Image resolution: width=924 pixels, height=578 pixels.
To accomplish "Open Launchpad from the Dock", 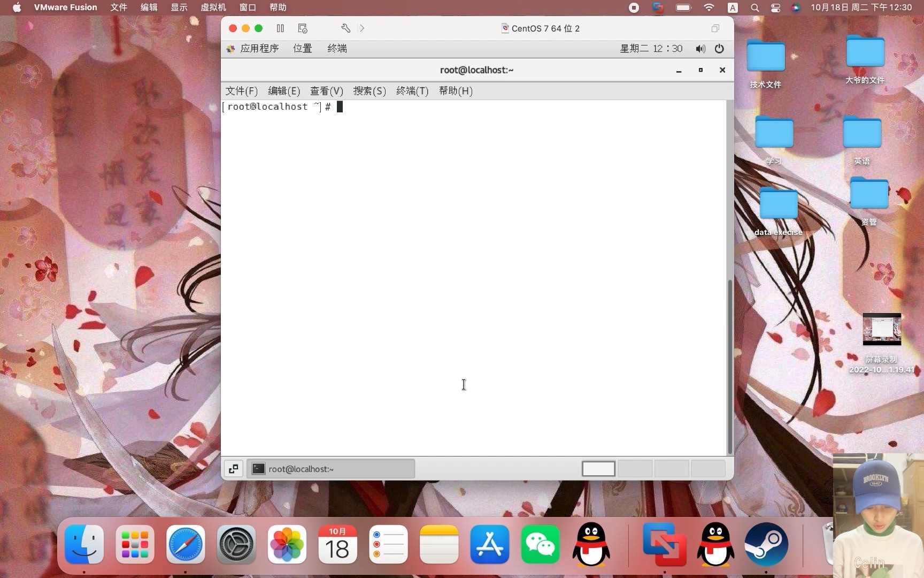I will coord(135,545).
